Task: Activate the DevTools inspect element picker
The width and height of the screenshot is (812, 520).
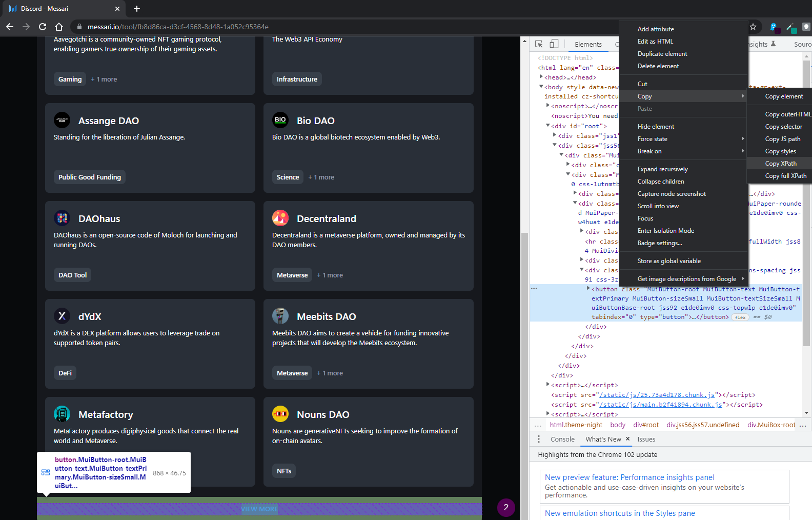Action: pyautogui.click(x=539, y=44)
